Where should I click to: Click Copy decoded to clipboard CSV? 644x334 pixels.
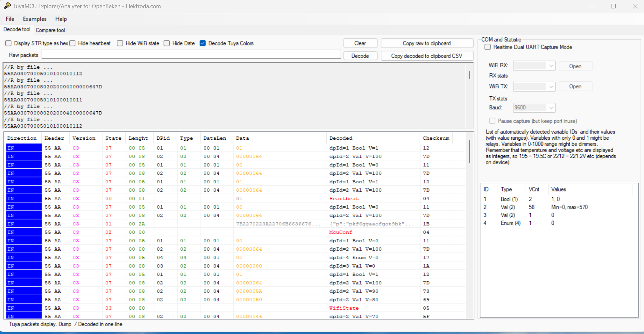pyautogui.click(x=427, y=56)
